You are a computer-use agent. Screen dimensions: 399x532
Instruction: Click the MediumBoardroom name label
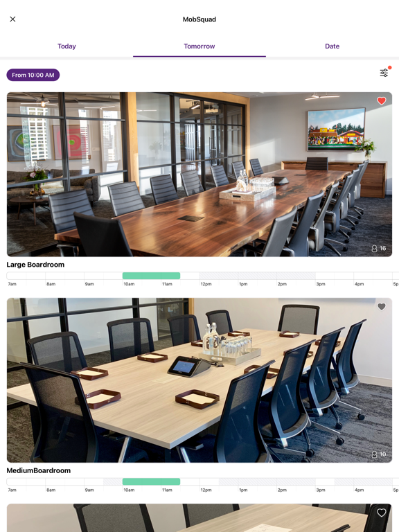39,470
